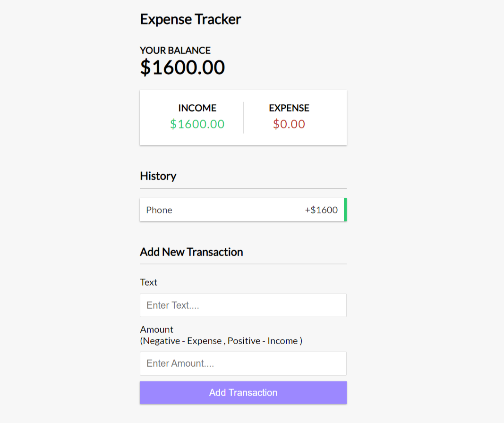Click the History section heading
The image size is (504, 430).
(x=158, y=176)
